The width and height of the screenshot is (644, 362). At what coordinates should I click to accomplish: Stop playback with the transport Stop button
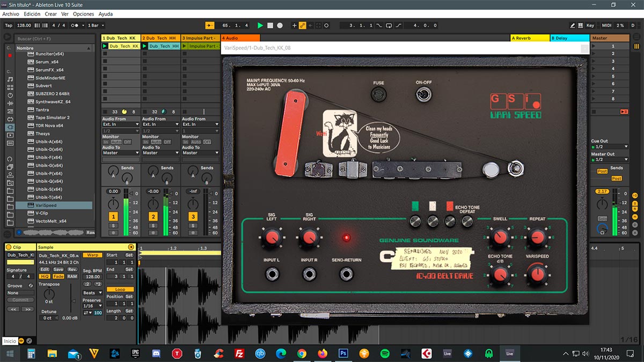270,25
